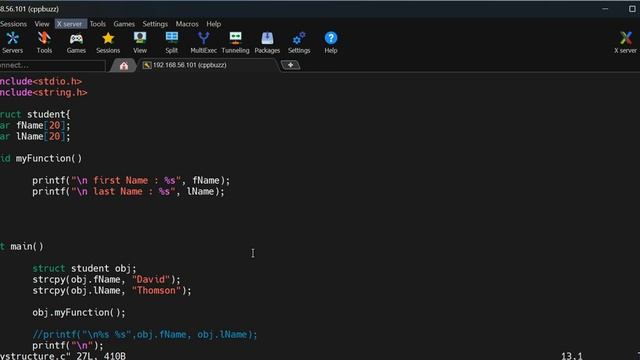Screen dimensions: 640x360
Task: Click the "first Name" printf line
Action: [131, 180]
